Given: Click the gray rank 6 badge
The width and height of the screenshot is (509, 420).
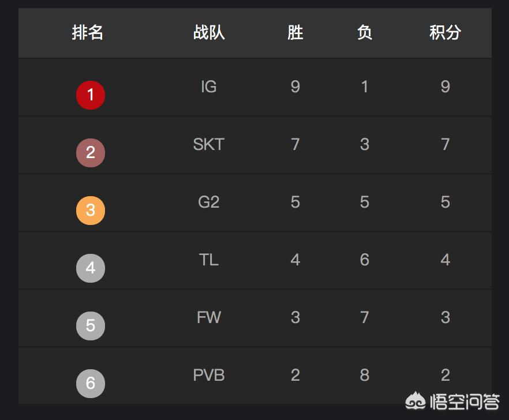Looking at the screenshot, I should tap(91, 383).
